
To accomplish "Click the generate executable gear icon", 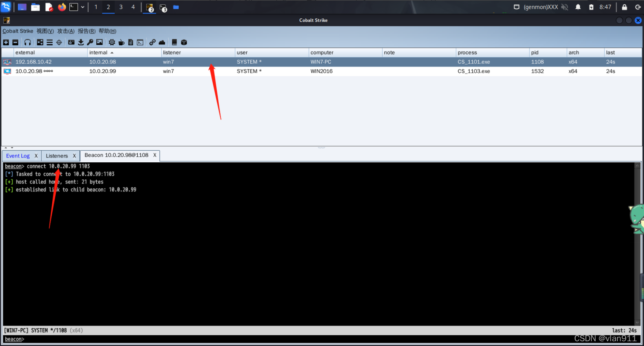I will pyautogui.click(x=112, y=42).
